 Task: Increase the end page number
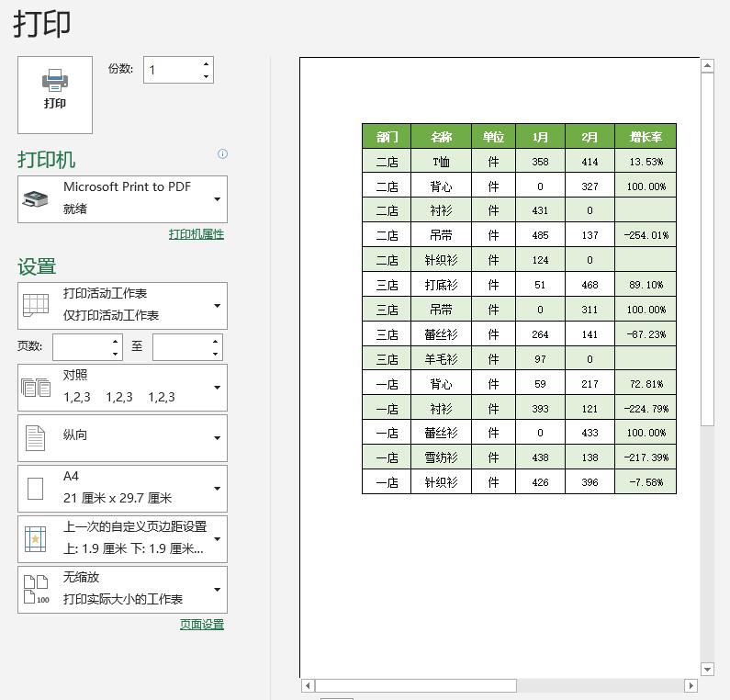pos(215,342)
